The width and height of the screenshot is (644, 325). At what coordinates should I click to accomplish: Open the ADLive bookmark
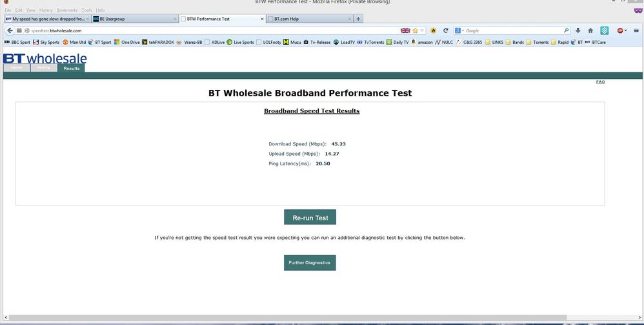214,42
